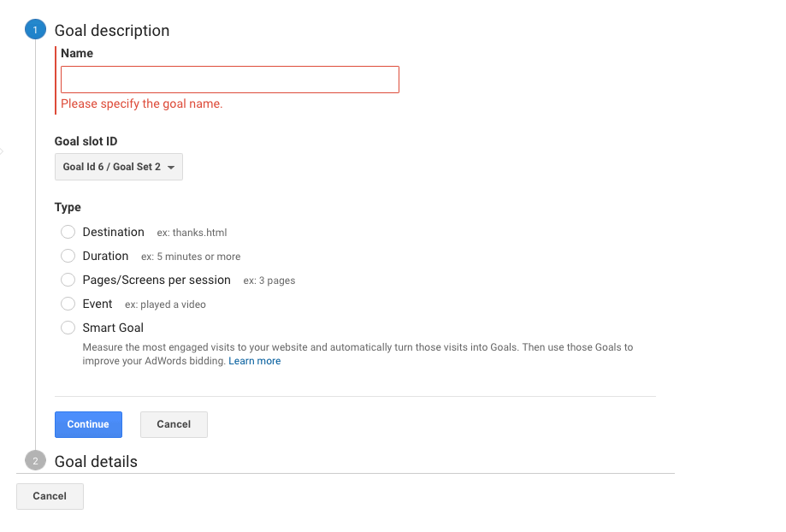Enable the Smart Goal option
Viewport: 786px width, 532px height.
coord(68,328)
